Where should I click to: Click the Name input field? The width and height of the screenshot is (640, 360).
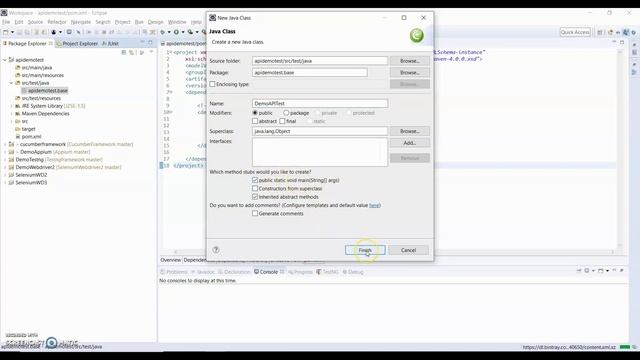320,104
